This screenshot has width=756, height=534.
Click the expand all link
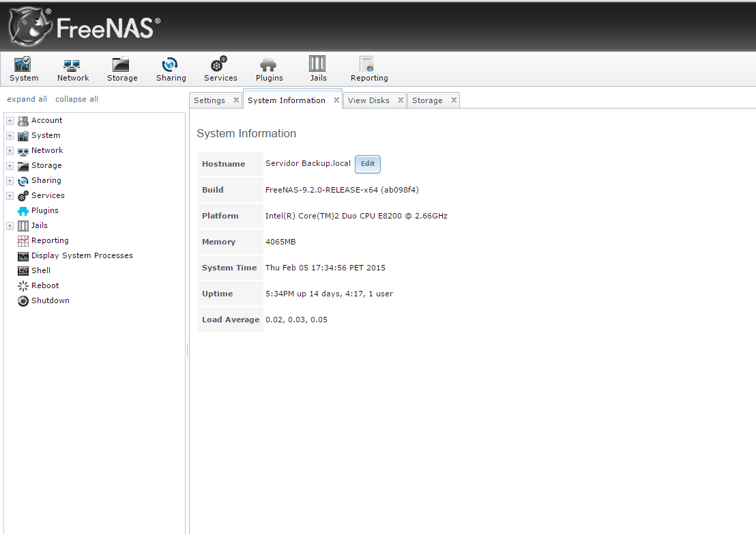pyautogui.click(x=27, y=99)
